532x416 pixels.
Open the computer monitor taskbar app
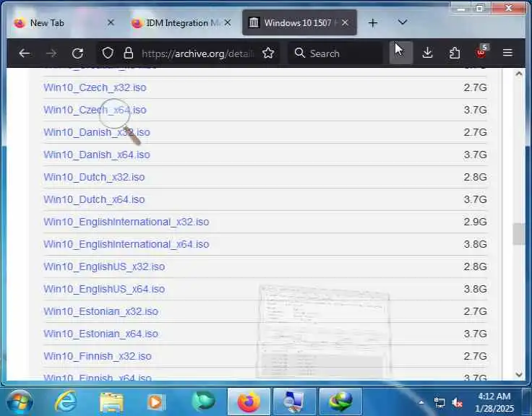(x=294, y=402)
